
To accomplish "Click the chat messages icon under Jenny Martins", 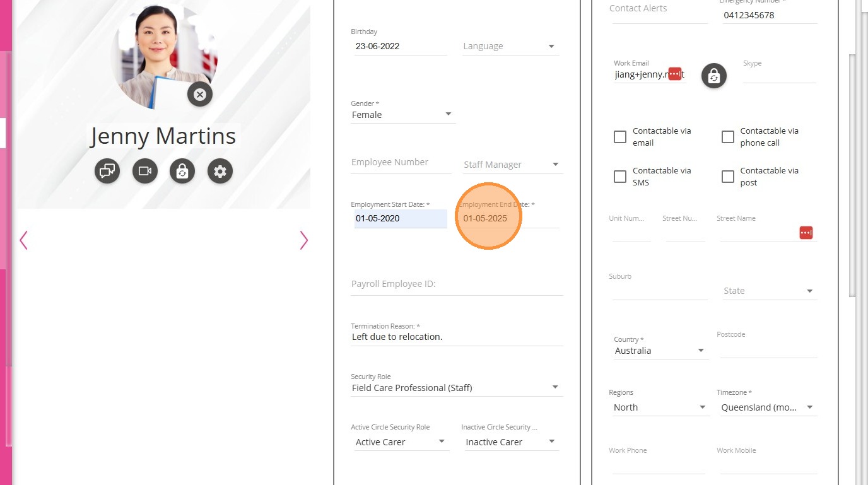I will click(107, 171).
